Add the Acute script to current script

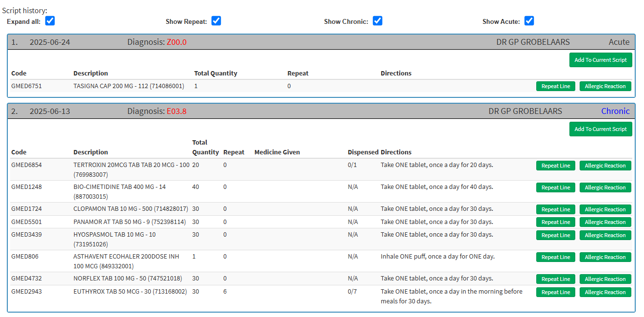point(600,60)
